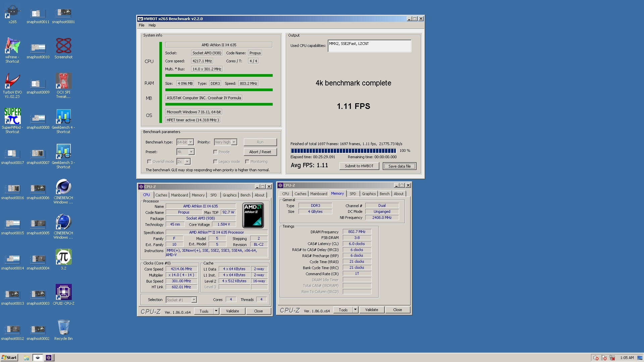Click the taskbar clock showing 1:05 AM

627,358
